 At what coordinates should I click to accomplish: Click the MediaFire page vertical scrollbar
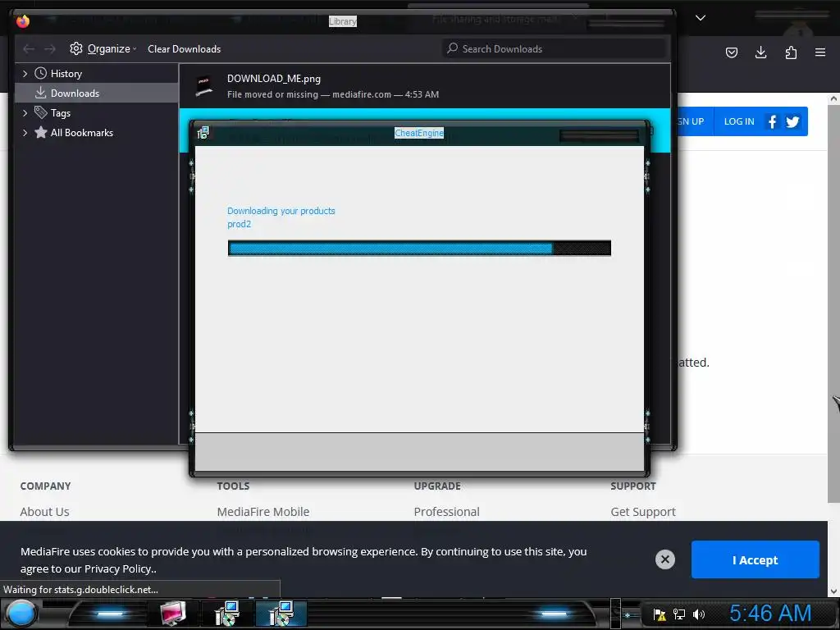click(x=833, y=304)
